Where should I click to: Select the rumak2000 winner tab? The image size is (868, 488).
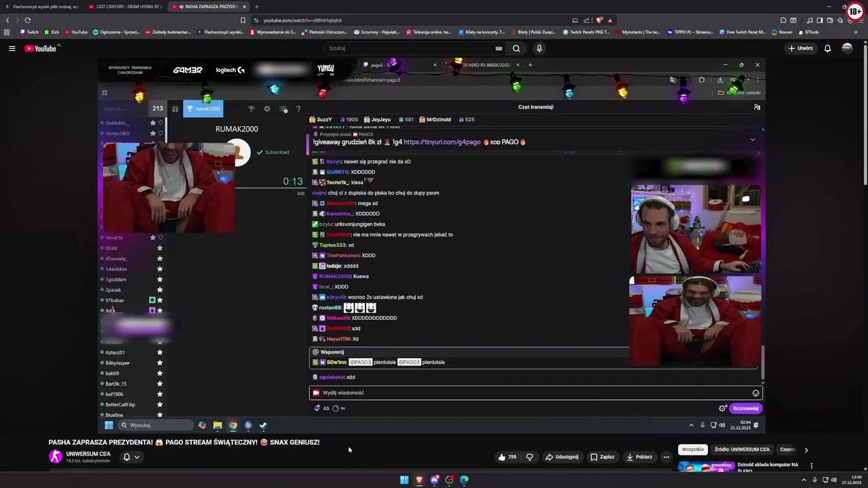click(x=203, y=108)
